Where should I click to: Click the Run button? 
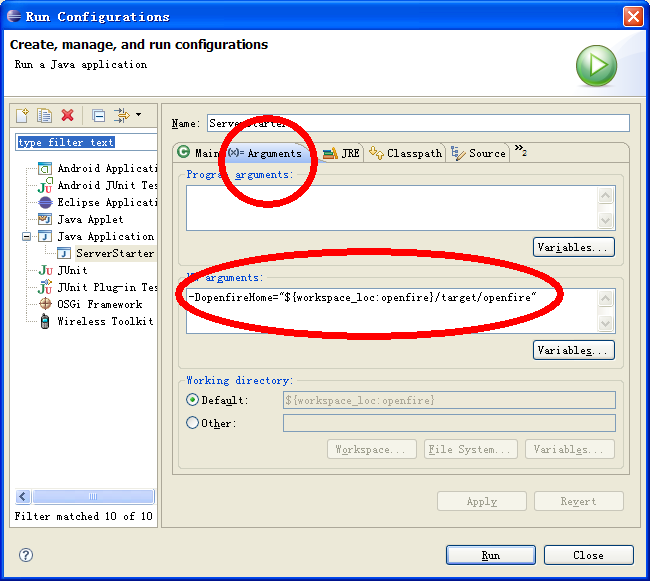click(490, 555)
